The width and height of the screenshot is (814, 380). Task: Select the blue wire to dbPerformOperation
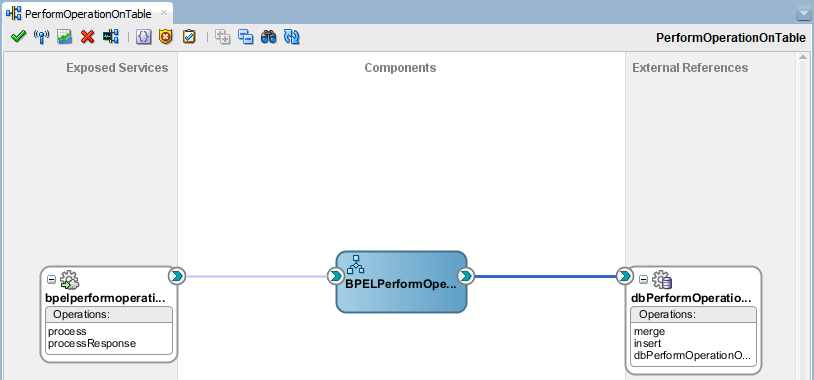tap(545, 276)
